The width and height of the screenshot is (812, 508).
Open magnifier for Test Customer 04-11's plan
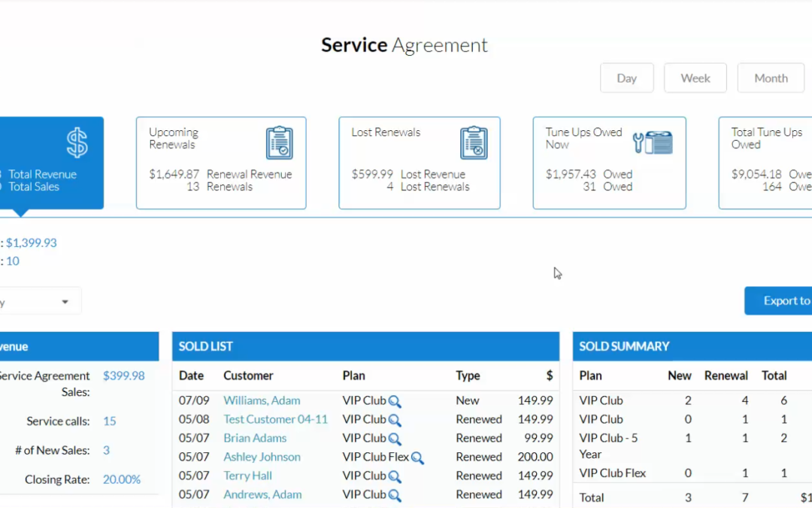395,419
